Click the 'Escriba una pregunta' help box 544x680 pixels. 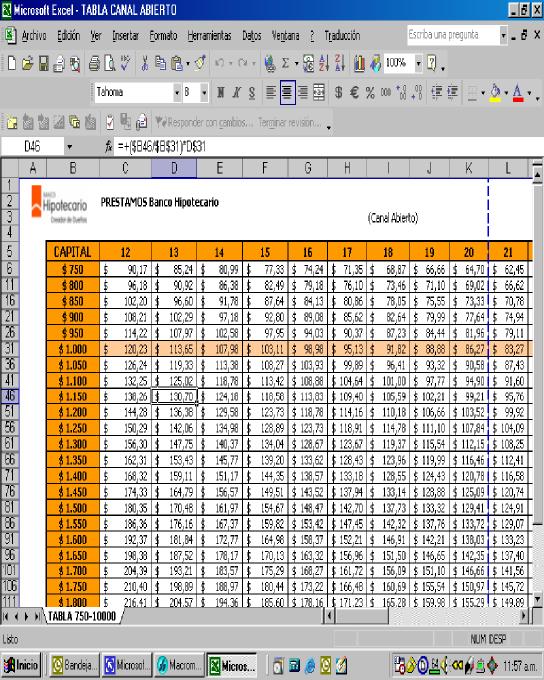[453, 35]
